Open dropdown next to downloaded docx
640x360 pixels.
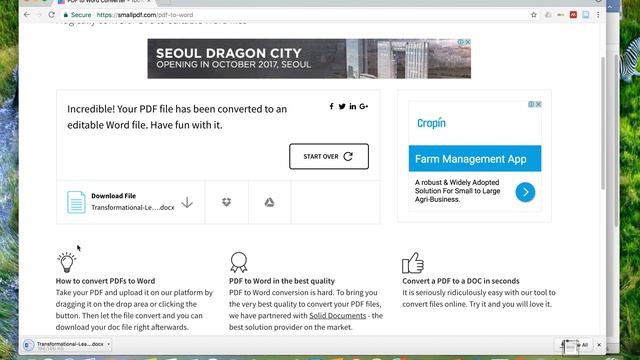(109, 344)
